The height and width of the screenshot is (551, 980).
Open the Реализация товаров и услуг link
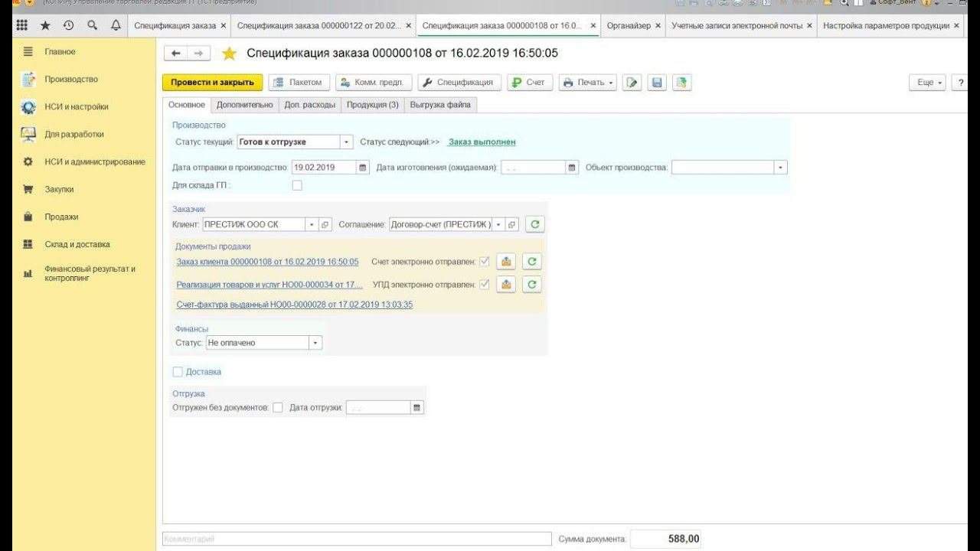[269, 285]
